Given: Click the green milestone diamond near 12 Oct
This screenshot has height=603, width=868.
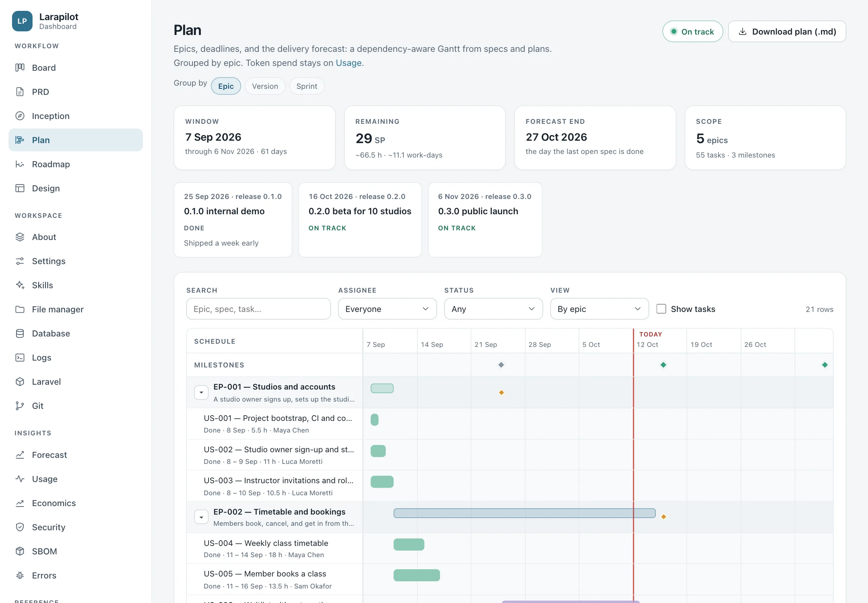Looking at the screenshot, I should pos(663,365).
